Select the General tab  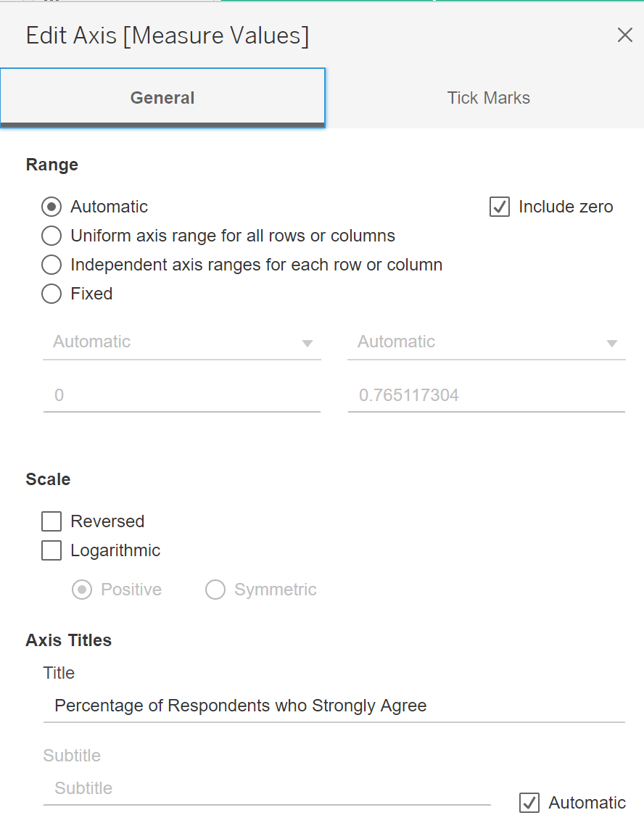pos(162,98)
